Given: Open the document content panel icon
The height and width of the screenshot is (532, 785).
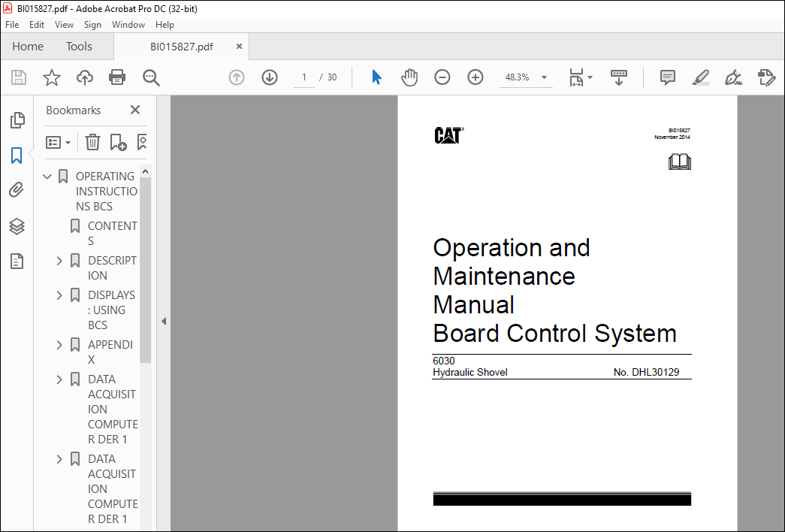Looking at the screenshot, I should 17,261.
